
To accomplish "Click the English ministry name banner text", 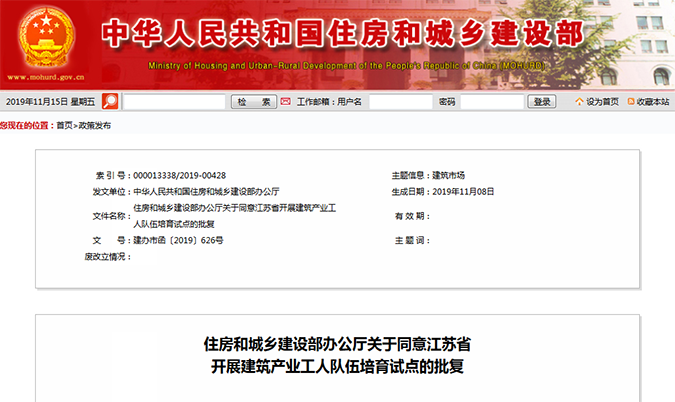I will point(347,65).
